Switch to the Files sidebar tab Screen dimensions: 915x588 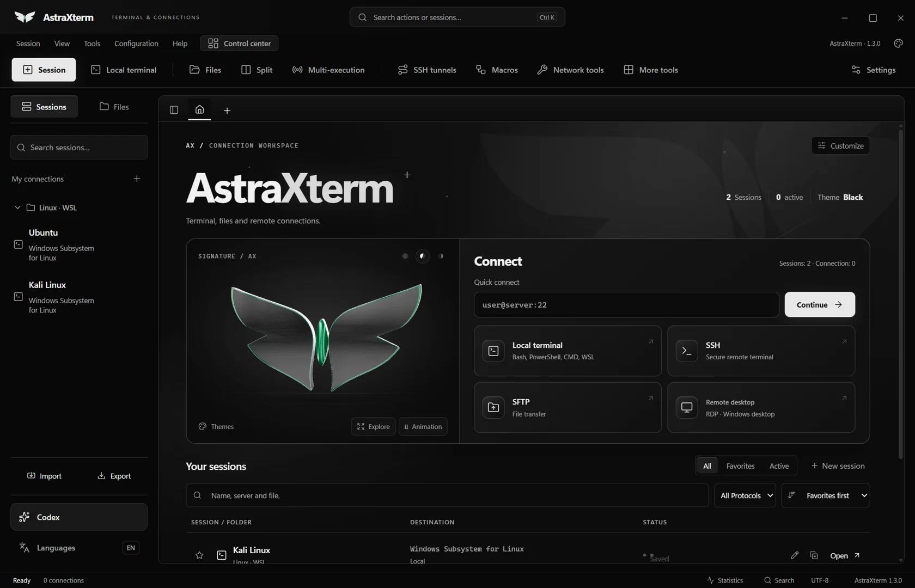[x=114, y=107]
